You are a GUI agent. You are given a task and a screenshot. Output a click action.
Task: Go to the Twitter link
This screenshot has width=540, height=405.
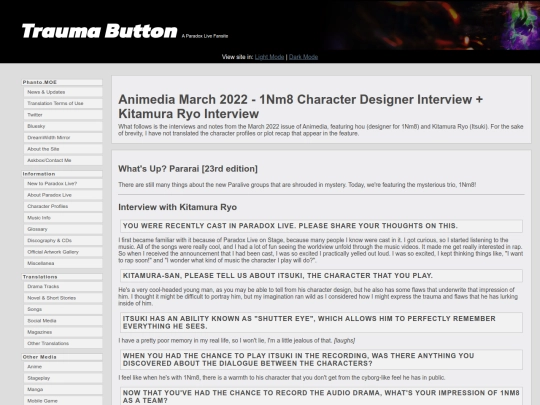pos(63,115)
